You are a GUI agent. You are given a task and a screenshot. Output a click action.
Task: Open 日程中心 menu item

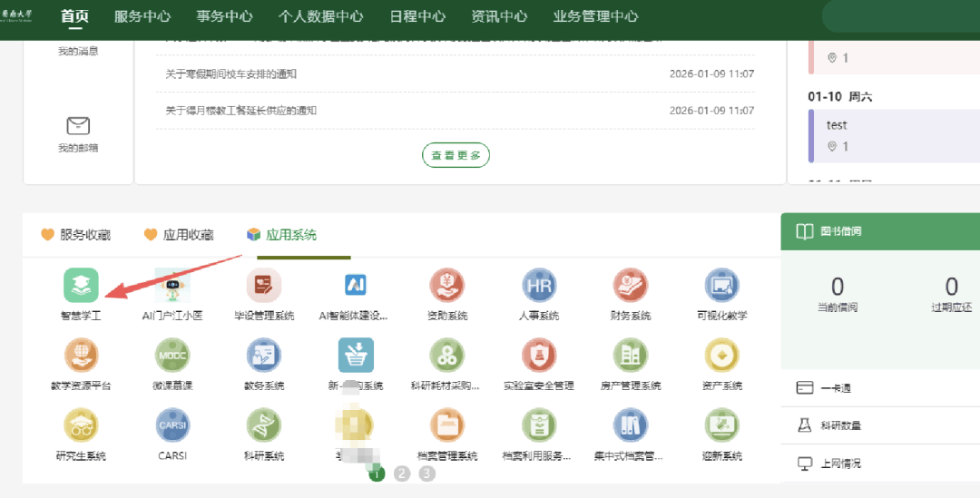417,16
